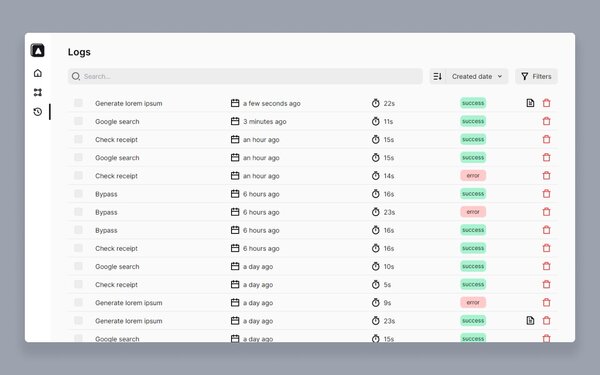Open the Filters panel
Viewport: 600px width, 375px height.
(536, 76)
